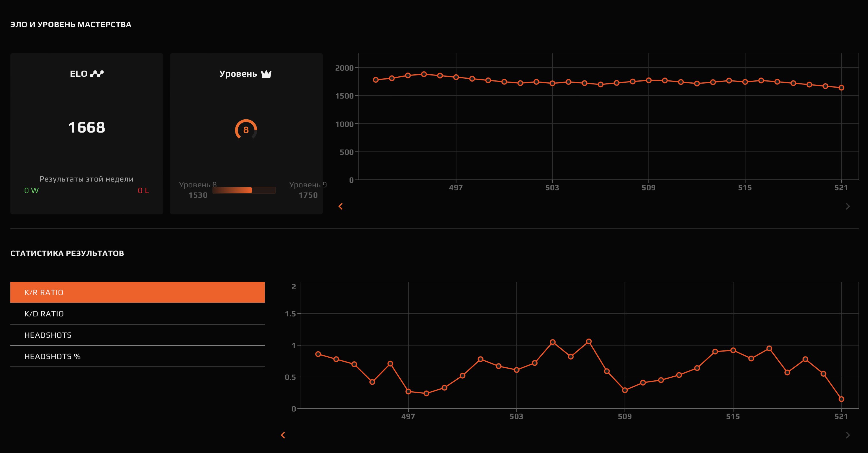868x453 pixels.
Task: Click the level progress bar between 1530 and 1750
Action: pos(244,190)
